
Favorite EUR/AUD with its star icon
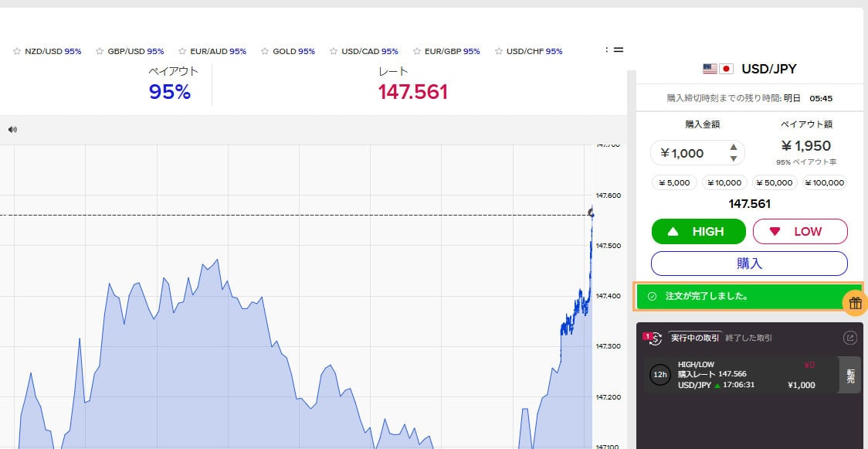point(182,52)
